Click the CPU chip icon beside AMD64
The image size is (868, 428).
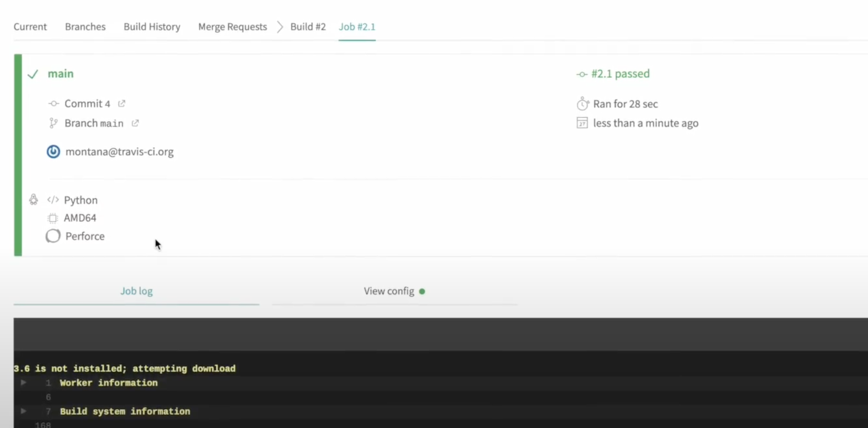(53, 218)
